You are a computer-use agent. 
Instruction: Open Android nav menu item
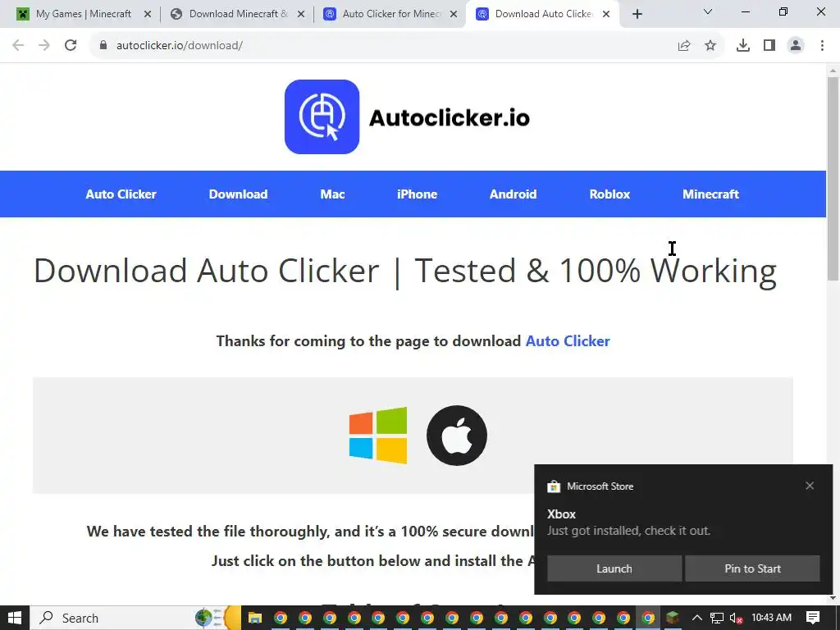click(x=514, y=194)
